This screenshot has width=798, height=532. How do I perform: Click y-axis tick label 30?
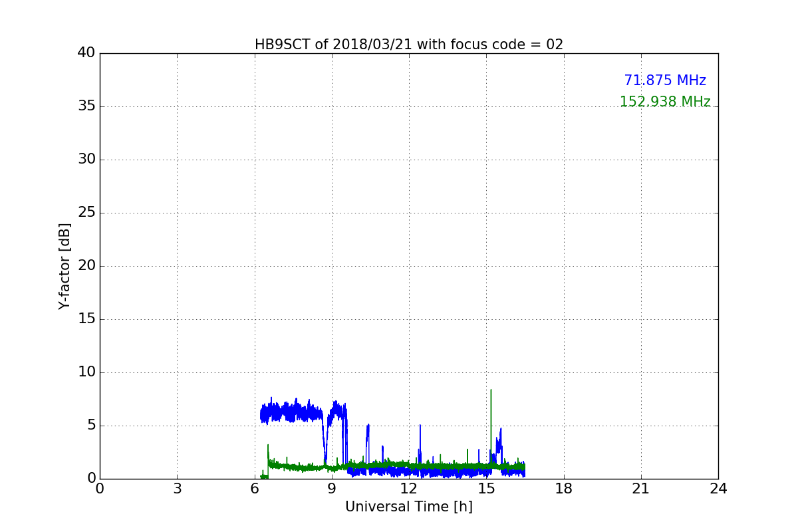86,160
